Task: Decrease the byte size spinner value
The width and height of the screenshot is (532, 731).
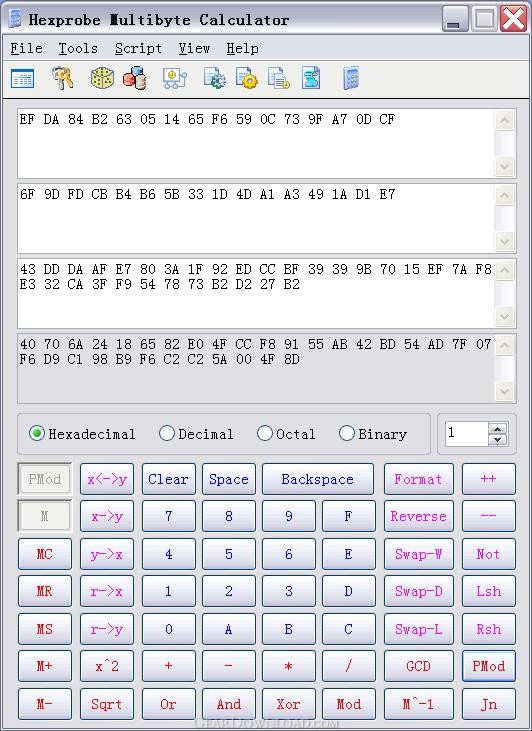Action: coord(498,440)
